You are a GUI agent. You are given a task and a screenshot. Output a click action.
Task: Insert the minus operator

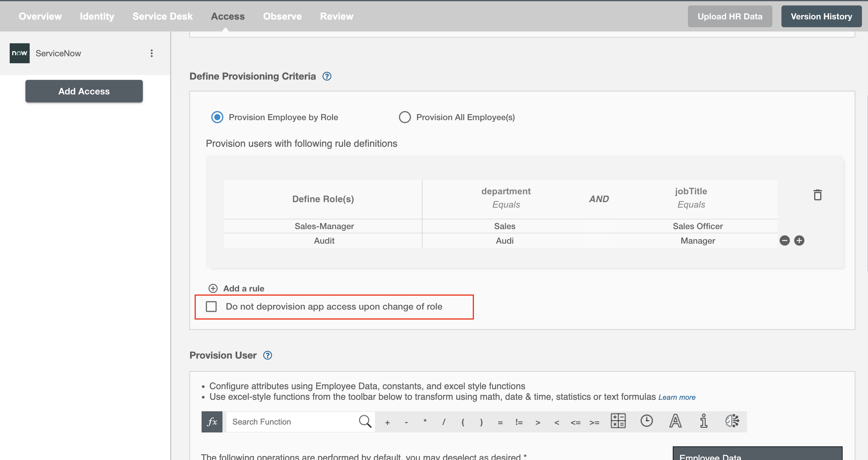point(406,422)
